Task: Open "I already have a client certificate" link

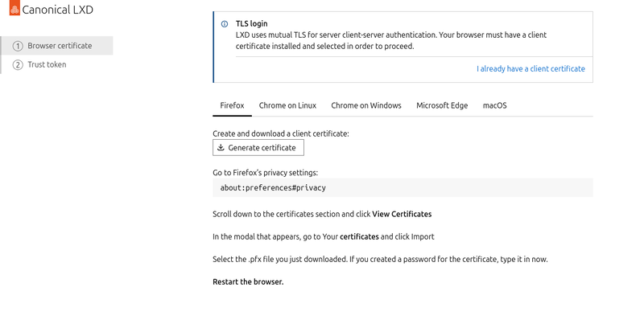Action: coord(530,69)
